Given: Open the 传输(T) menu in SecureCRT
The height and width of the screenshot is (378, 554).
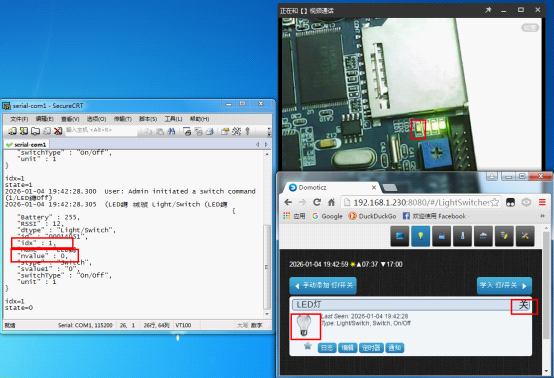Looking at the screenshot, I should pos(122,119).
